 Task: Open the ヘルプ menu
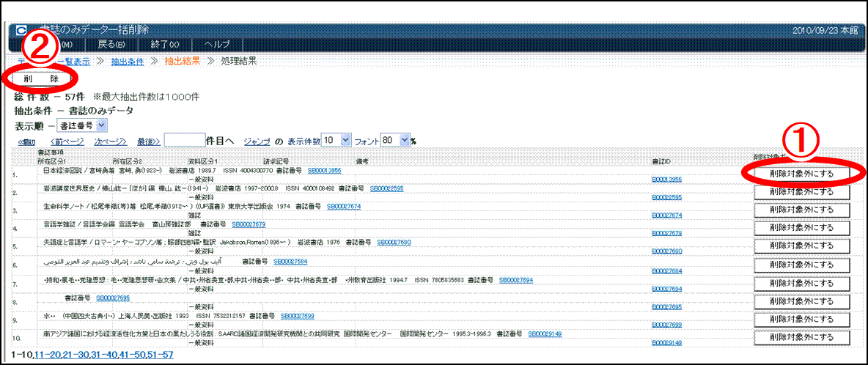coord(217,45)
